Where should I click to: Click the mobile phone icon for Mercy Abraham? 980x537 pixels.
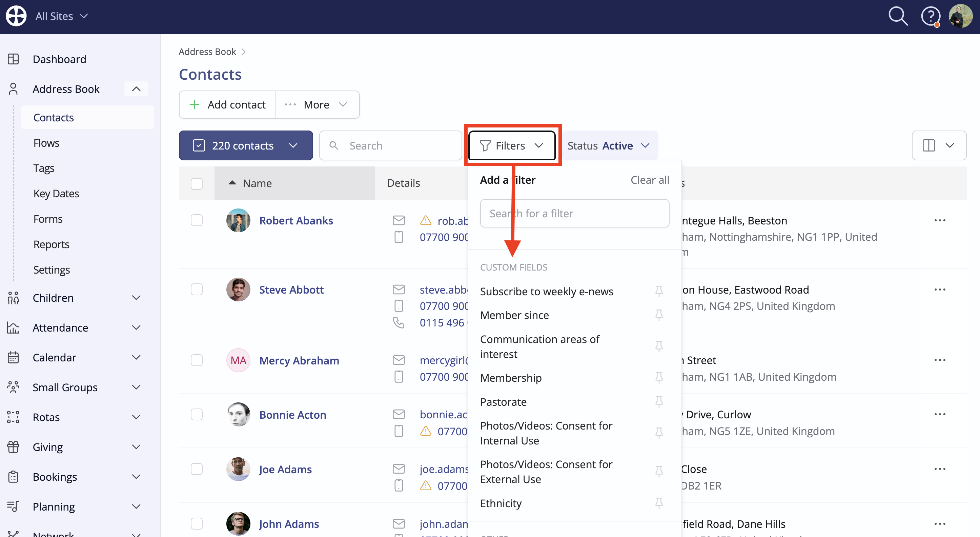click(x=399, y=377)
